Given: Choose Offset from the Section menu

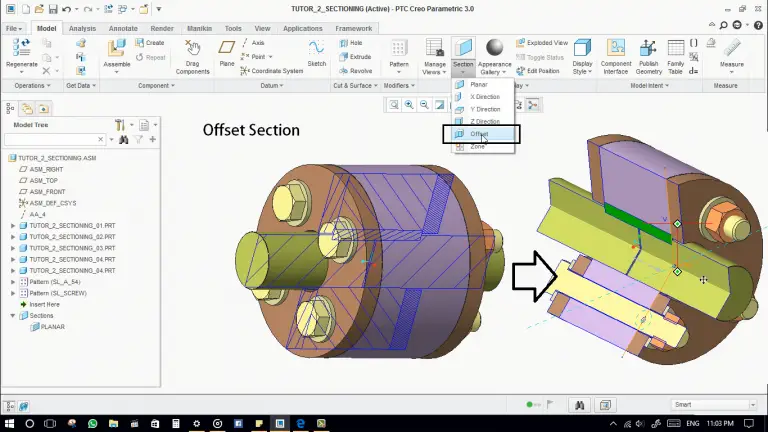Looking at the screenshot, I should (x=479, y=134).
